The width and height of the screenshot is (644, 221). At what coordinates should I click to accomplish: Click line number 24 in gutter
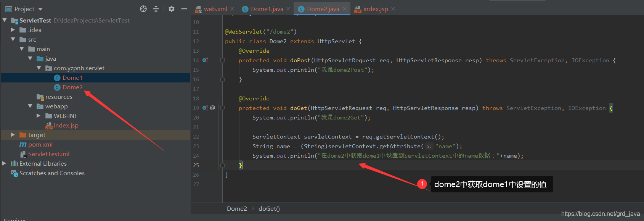click(196, 156)
